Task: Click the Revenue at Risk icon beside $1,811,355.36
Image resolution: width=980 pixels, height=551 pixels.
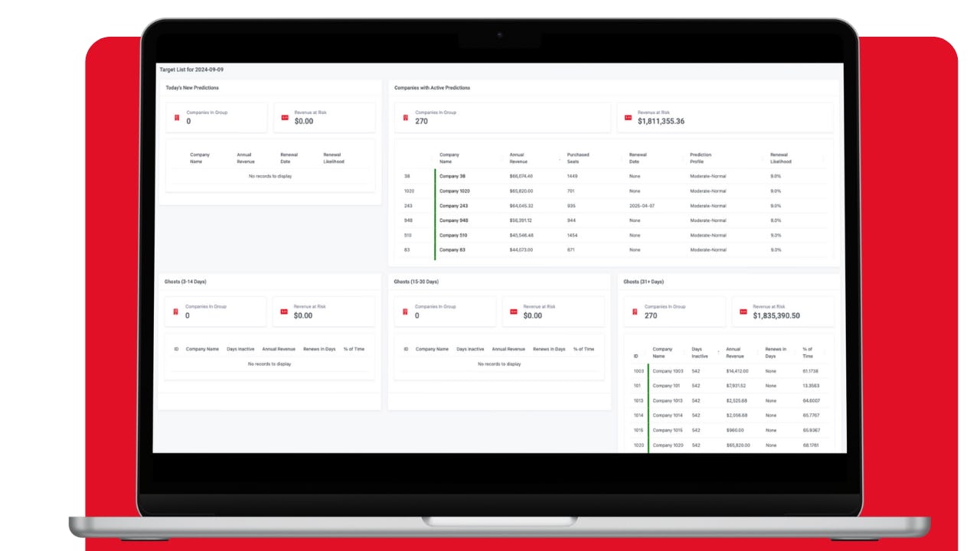Action: coord(629,116)
